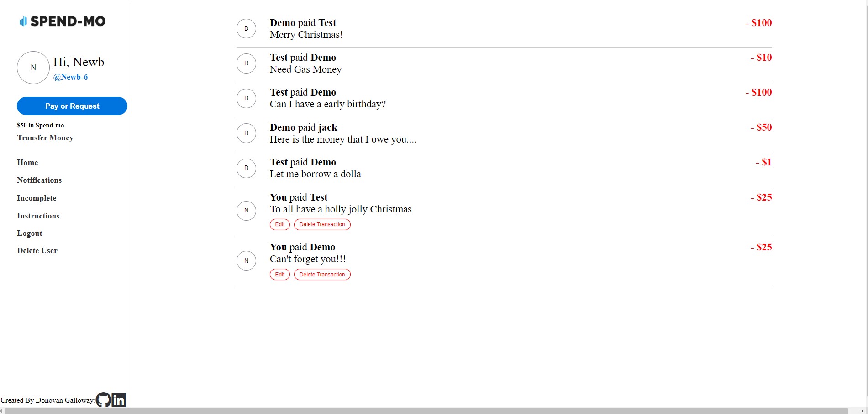Click avatar beside "Merry Christmas!" transaction
The width and height of the screenshot is (868, 414).
[x=246, y=29]
